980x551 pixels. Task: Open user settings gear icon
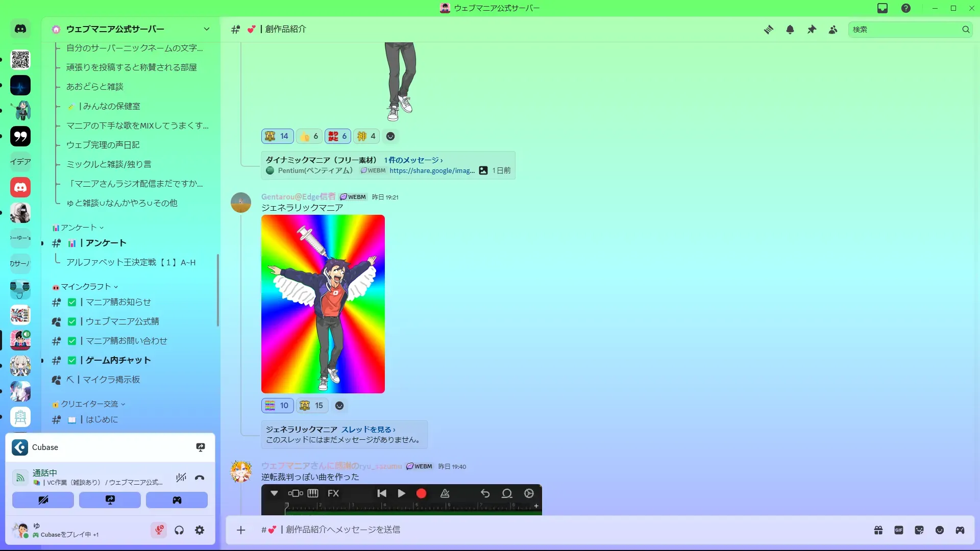coord(200,530)
